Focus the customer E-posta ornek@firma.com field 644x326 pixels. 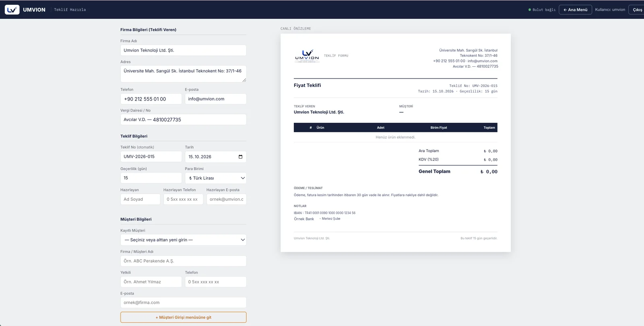(x=183, y=303)
